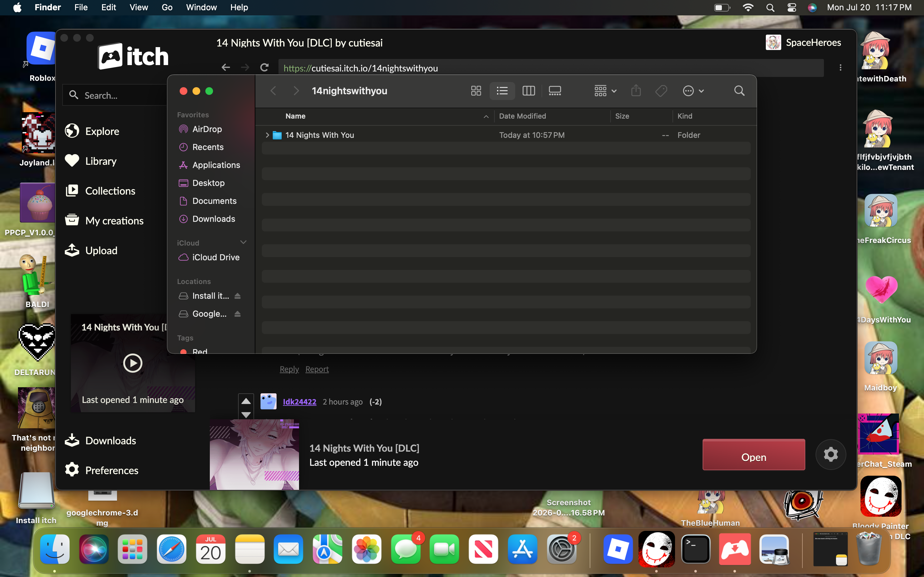Reload the itch browser page
The height and width of the screenshot is (577, 924).
click(264, 68)
